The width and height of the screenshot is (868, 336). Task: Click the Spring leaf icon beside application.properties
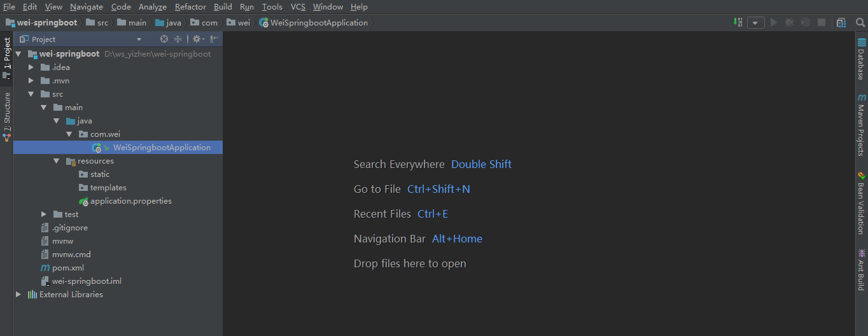pos(83,201)
